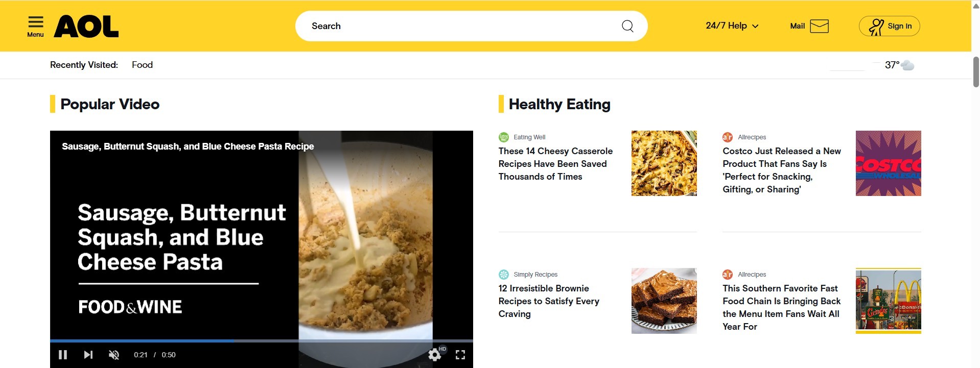Skip to next video
Viewport: 980px width, 368px height.
88,355
